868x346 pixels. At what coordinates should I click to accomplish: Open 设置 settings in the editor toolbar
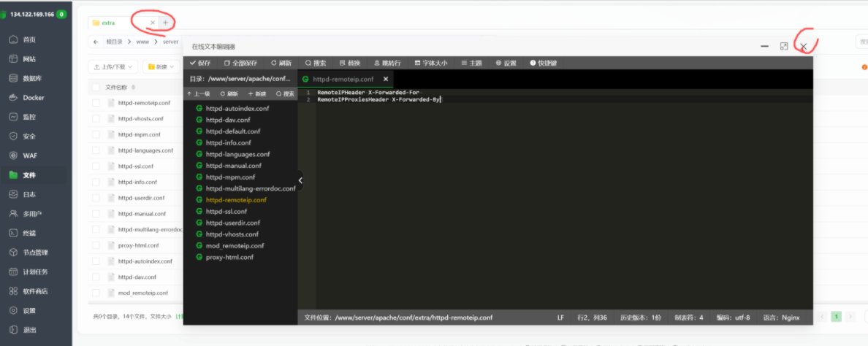point(506,63)
